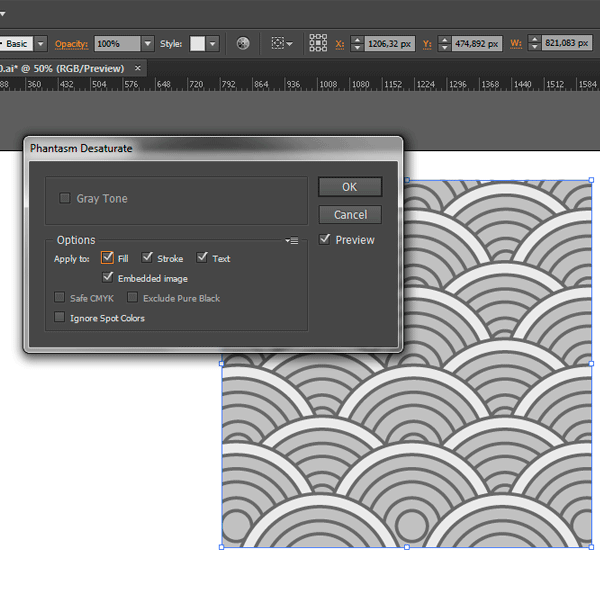The width and height of the screenshot is (600, 600).
Task: Open the Recolor Artwork wheel icon
Action: [243, 44]
